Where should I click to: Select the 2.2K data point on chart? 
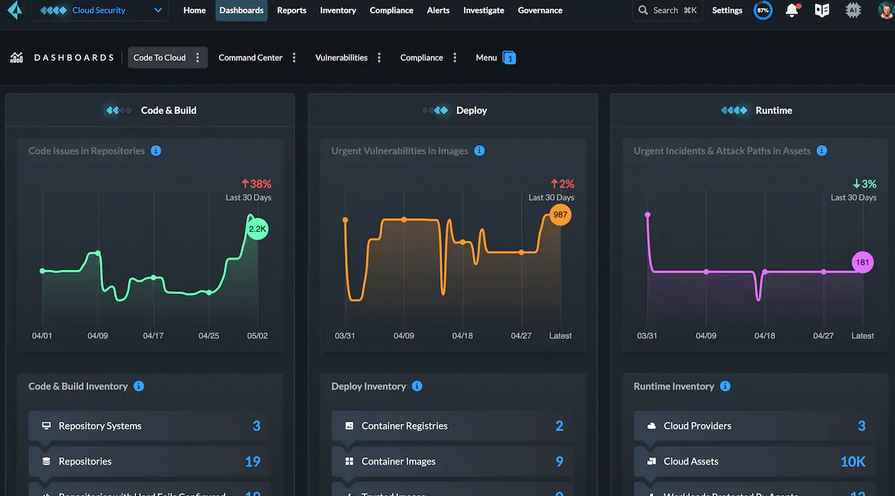click(257, 229)
